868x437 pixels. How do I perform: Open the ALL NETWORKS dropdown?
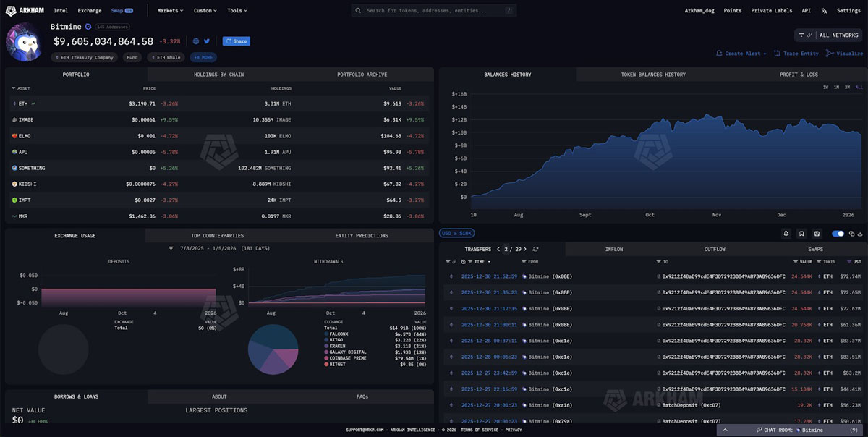pos(839,35)
